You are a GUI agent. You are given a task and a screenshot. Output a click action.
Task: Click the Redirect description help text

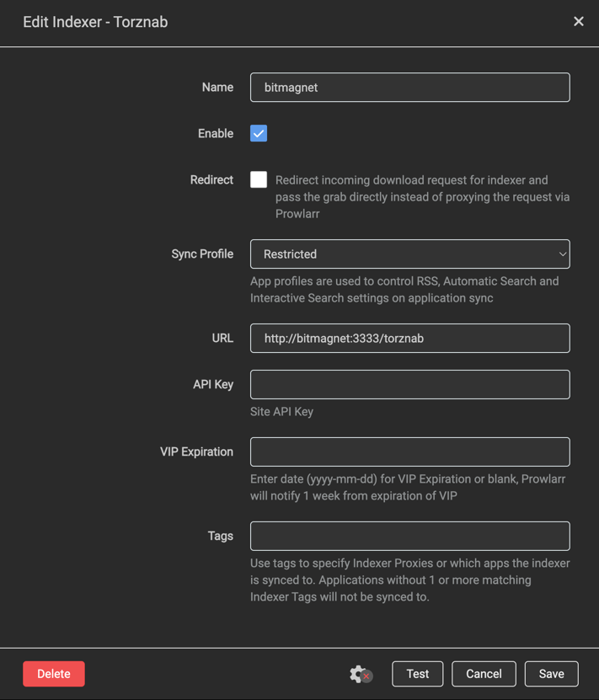coord(422,197)
